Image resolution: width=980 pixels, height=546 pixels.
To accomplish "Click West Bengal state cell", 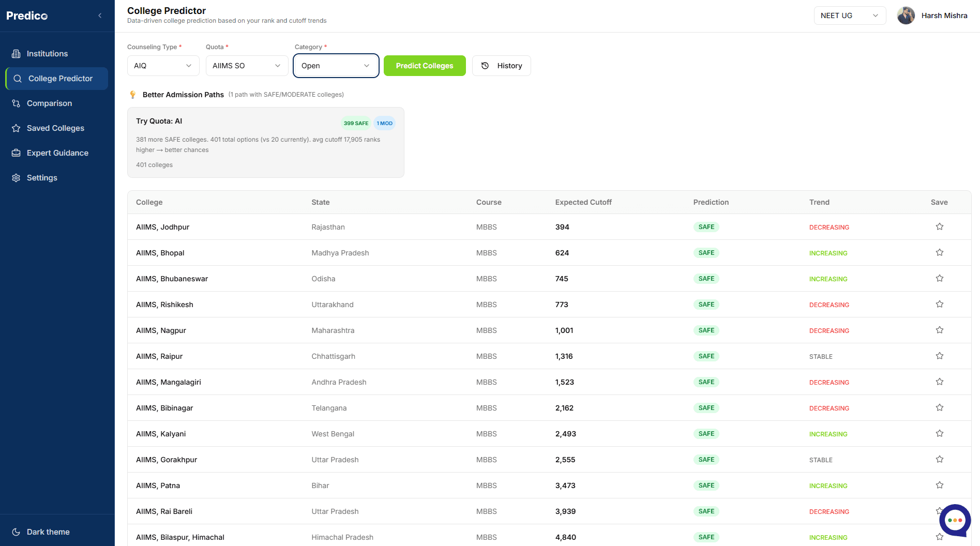I will tap(333, 434).
